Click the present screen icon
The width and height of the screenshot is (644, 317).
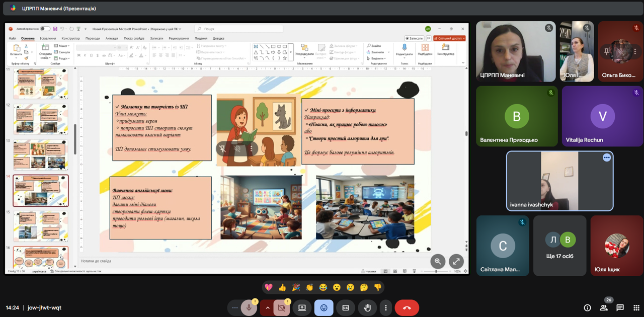302,308
